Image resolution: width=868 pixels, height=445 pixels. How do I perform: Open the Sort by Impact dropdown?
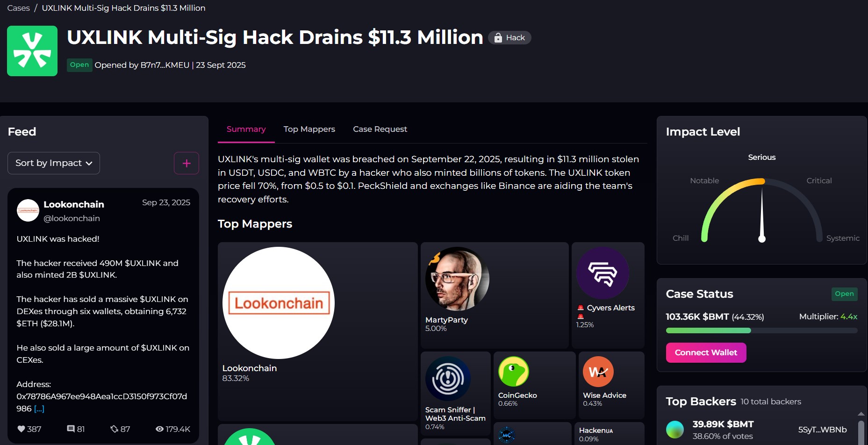(x=54, y=163)
